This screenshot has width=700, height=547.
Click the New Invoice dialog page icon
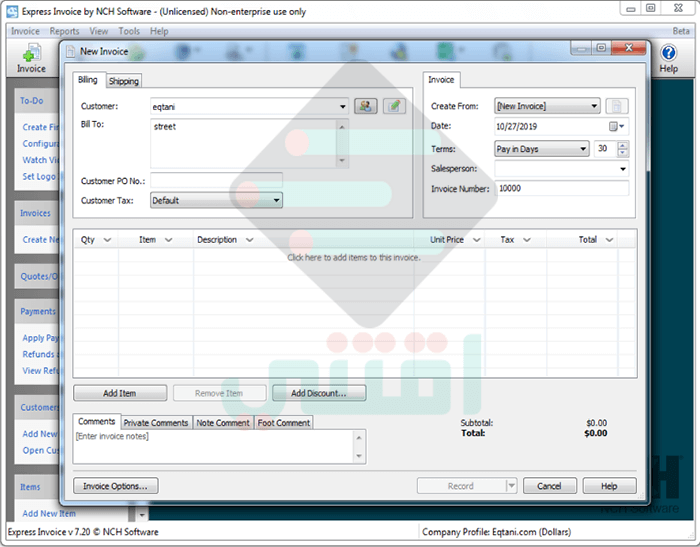tap(71, 52)
